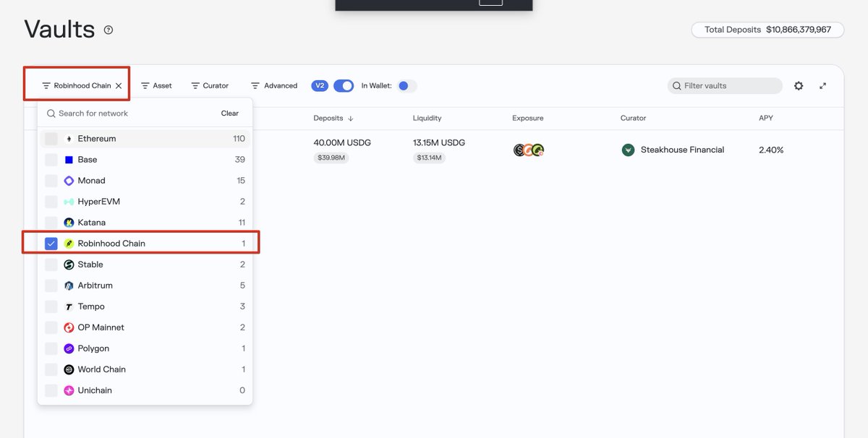Check the Ethereum network checkbox
The image size is (868, 438).
tap(51, 139)
